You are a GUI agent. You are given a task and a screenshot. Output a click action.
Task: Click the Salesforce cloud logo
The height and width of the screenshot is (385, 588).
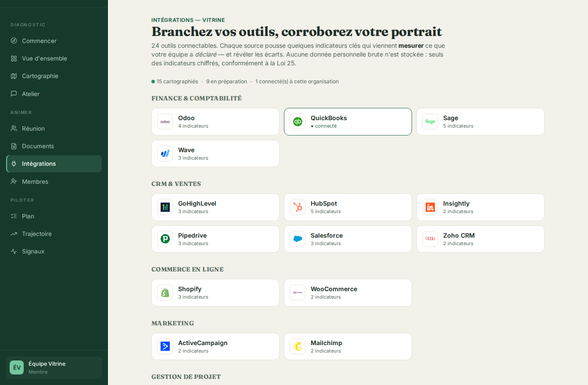(298, 239)
